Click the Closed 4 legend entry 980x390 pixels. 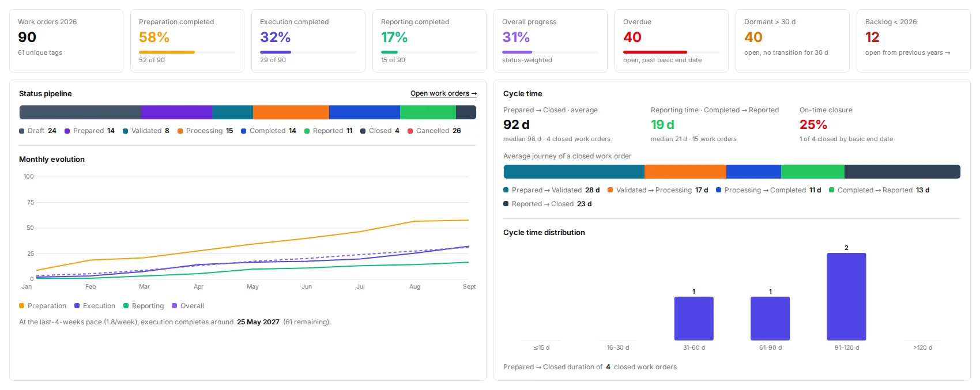coord(380,131)
